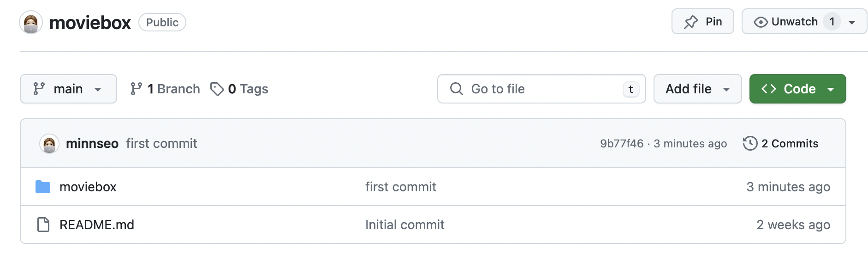Open the Unwatch dropdown arrow
Image resolution: width=868 pixels, height=256 pixels.
click(x=852, y=22)
